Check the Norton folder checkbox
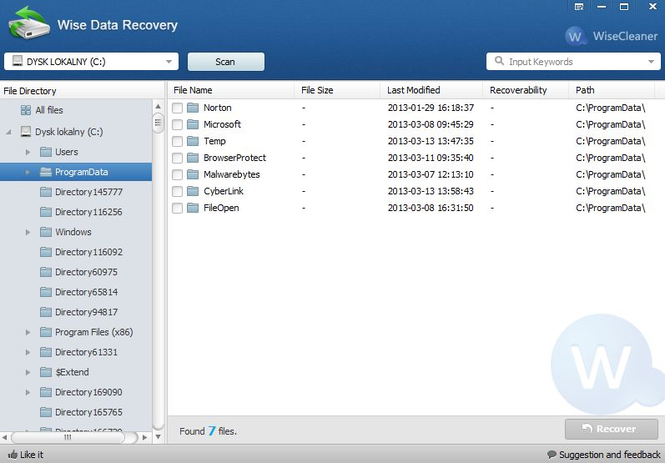The image size is (665, 463). (177, 108)
